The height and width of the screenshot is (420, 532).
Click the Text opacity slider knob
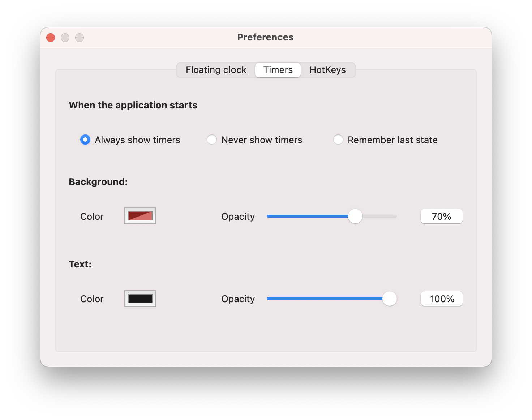click(389, 299)
